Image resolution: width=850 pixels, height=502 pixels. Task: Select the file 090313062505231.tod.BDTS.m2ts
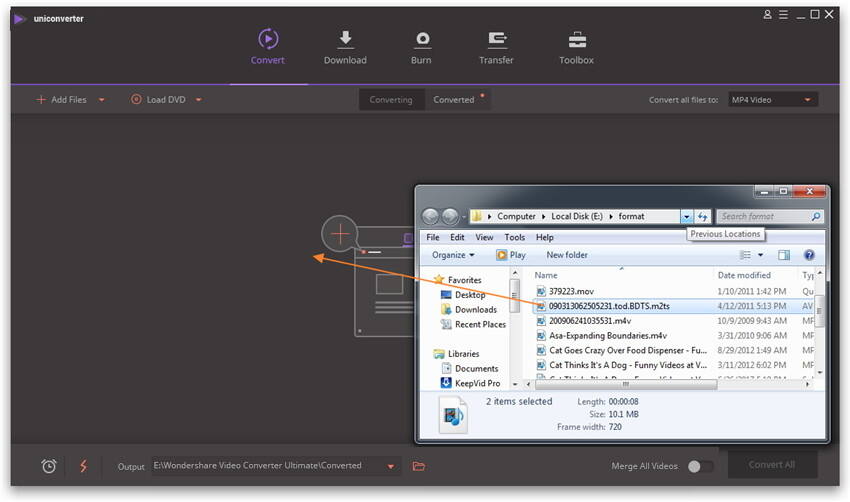[603, 306]
